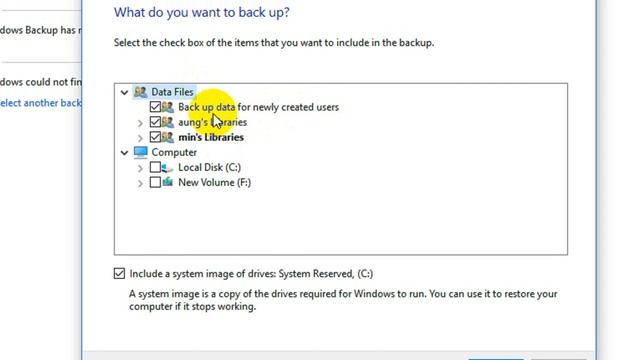Click 'Select another backup' link in background window
This screenshot has height=360, width=640.
coord(40,103)
